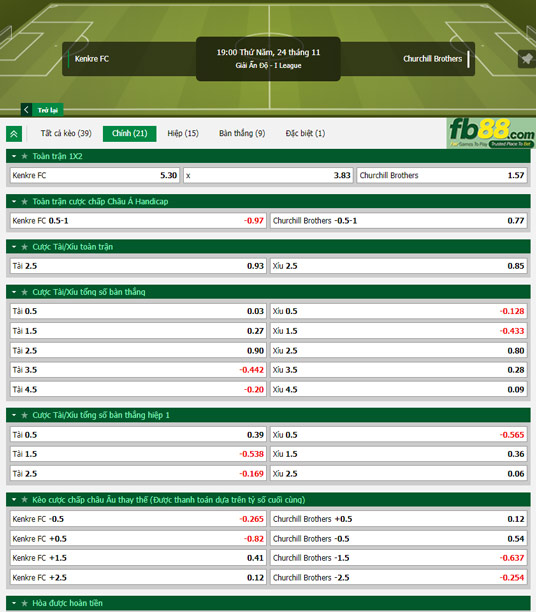Pick first-half Tài 2.5 at -0.169

click(x=138, y=473)
